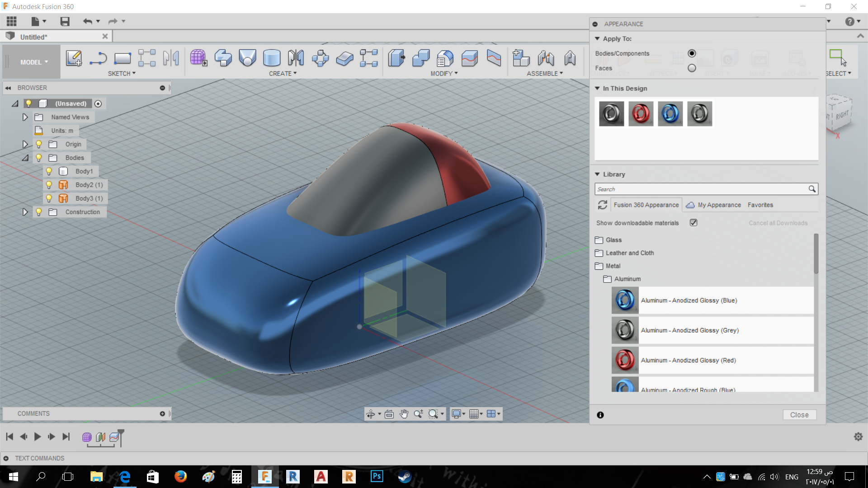Viewport: 868px width, 488px height.
Task: Select Aluminum - Anodized Glossy (Blue) material
Action: 712,300
